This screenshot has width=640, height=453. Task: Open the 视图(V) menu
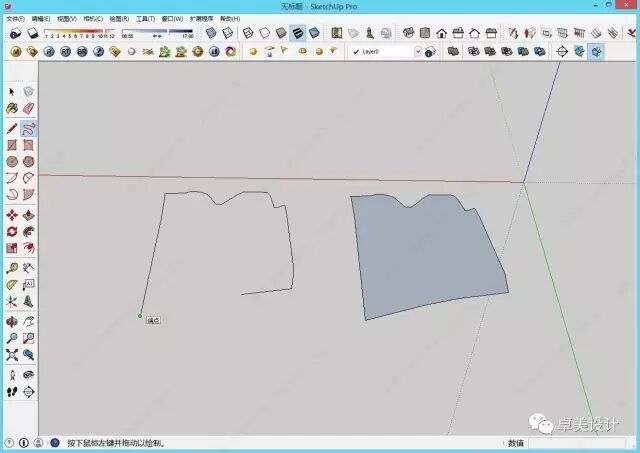pyautogui.click(x=67, y=19)
